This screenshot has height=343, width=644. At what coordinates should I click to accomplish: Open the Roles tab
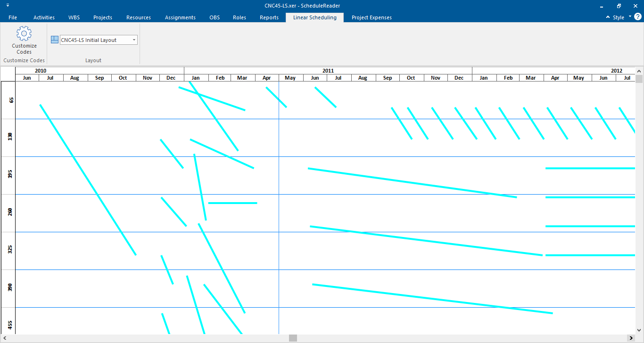(x=239, y=17)
